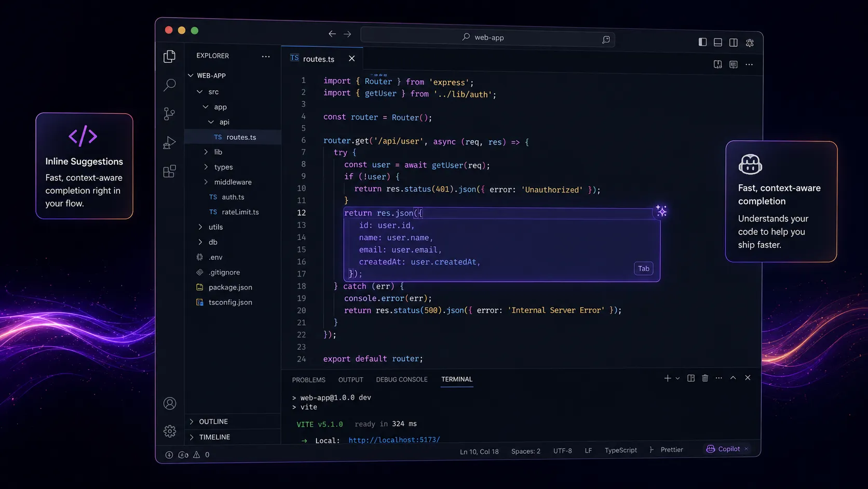Click the Copilot sparkle icon at line 12
Image resolution: width=868 pixels, height=489 pixels.
[x=661, y=211]
